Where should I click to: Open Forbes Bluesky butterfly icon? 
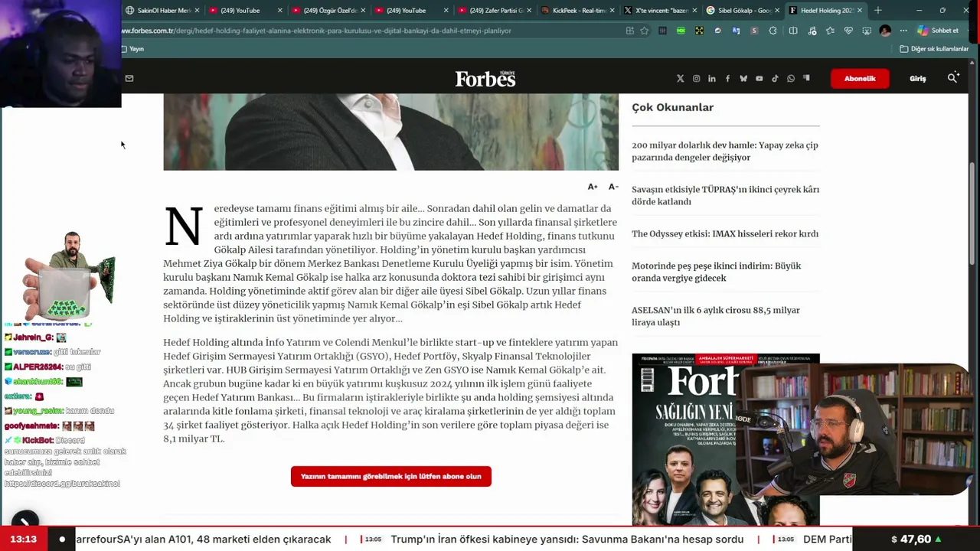coord(743,78)
